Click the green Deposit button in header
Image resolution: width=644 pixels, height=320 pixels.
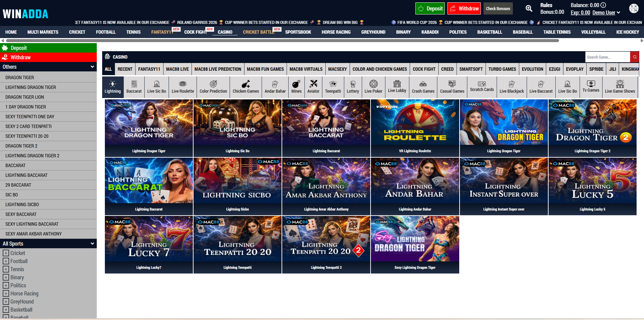point(430,8)
